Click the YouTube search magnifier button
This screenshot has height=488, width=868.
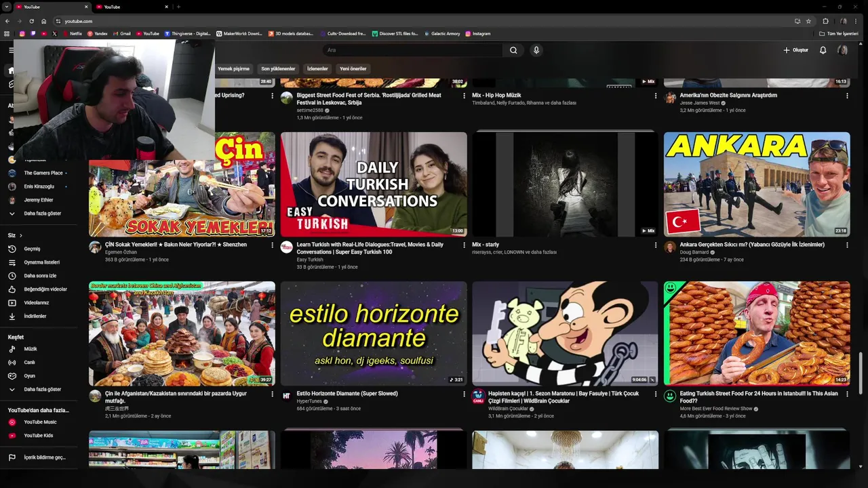[513, 50]
